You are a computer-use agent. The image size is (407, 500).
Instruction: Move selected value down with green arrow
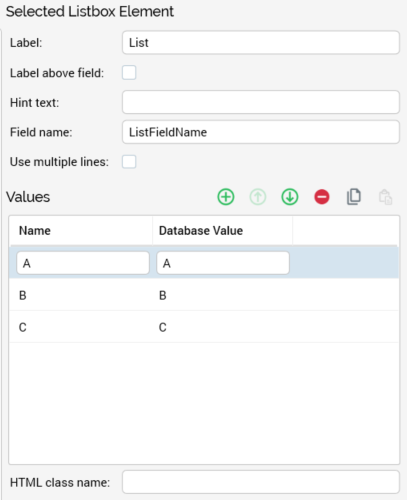point(290,197)
